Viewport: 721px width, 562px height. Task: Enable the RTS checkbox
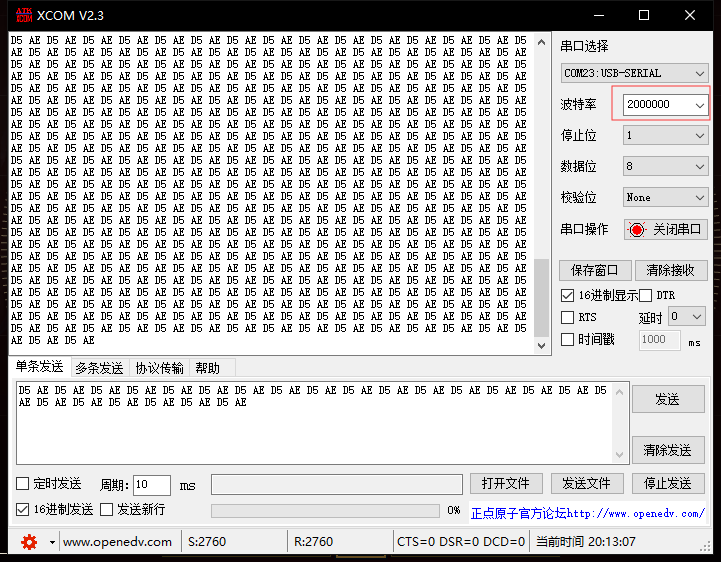567,317
